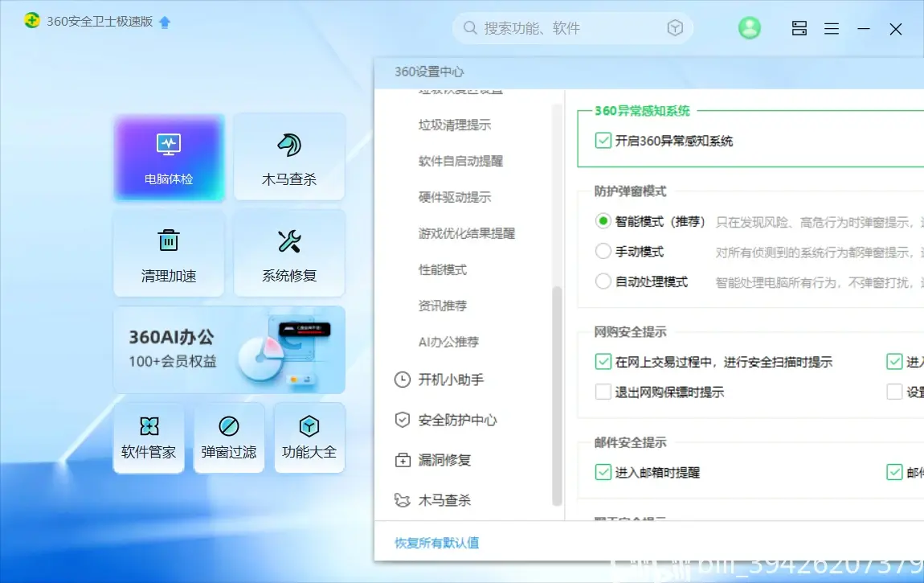Click the shield icon beside 安全防护中心
The height and width of the screenshot is (583, 924).
tap(403, 420)
